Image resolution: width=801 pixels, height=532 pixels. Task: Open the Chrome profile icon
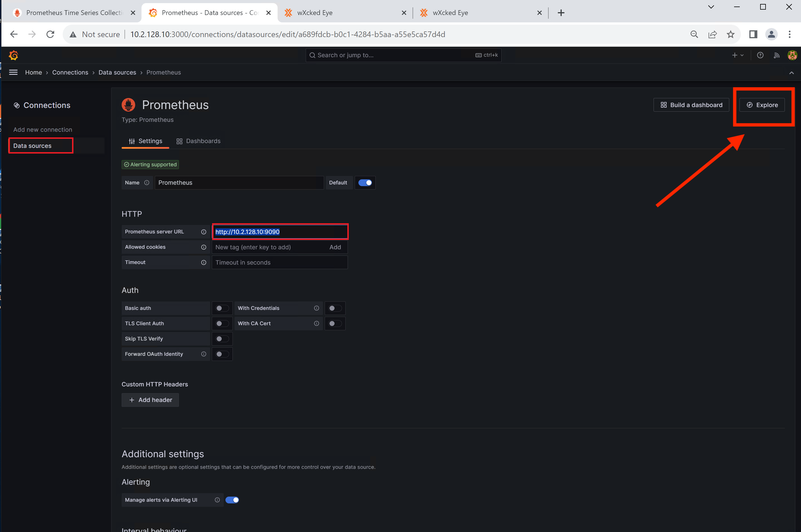[772, 34]
